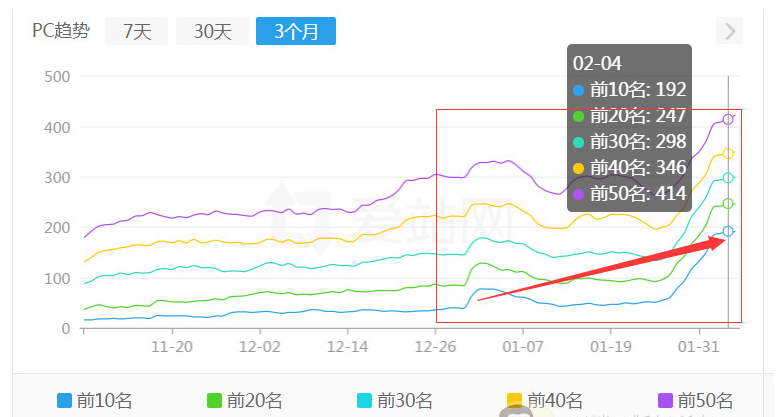This screenshot has width=778, height=417.
Task: Click the teal data point marker
Action: coord(728,178)
